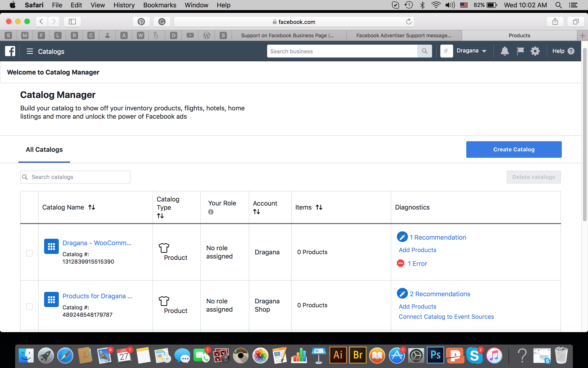588x368 pixels.
Task: Click the Your Role info icon
Action: tap(211, 212)
